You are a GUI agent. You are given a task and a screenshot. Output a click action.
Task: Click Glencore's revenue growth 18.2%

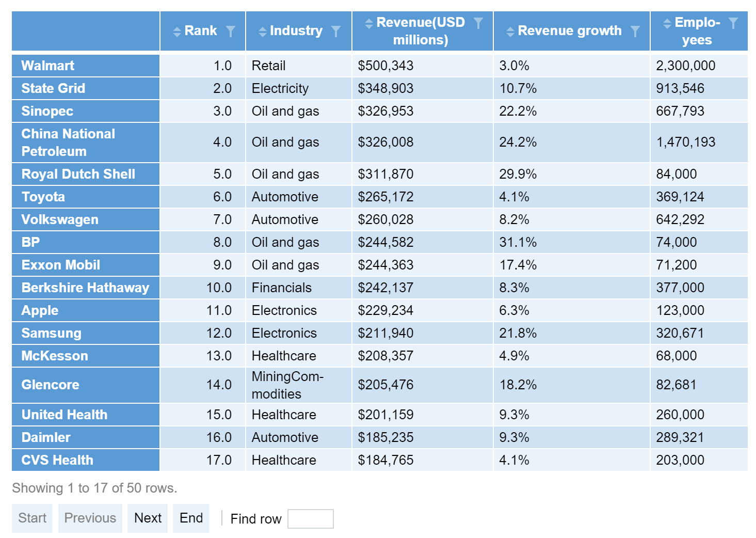point(572,385)
